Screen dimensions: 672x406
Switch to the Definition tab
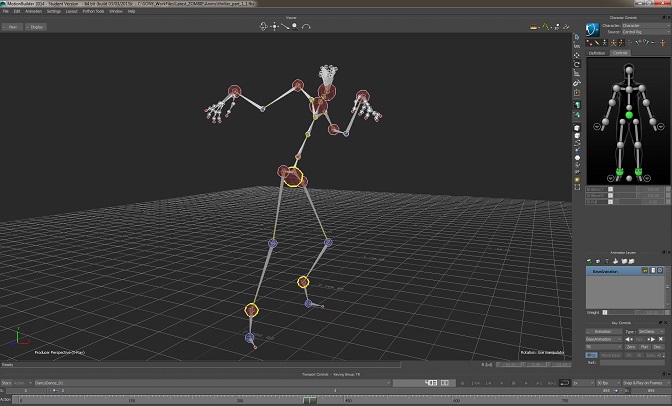tap(597, 53)
